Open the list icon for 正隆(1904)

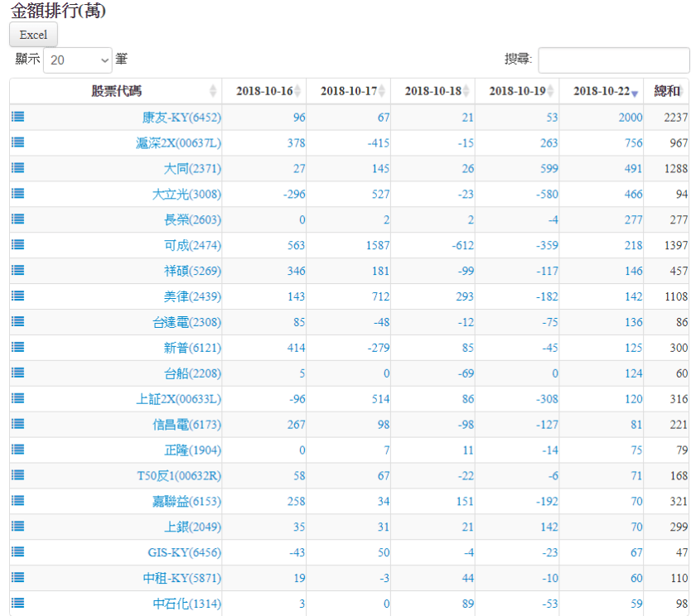[17, 450]
